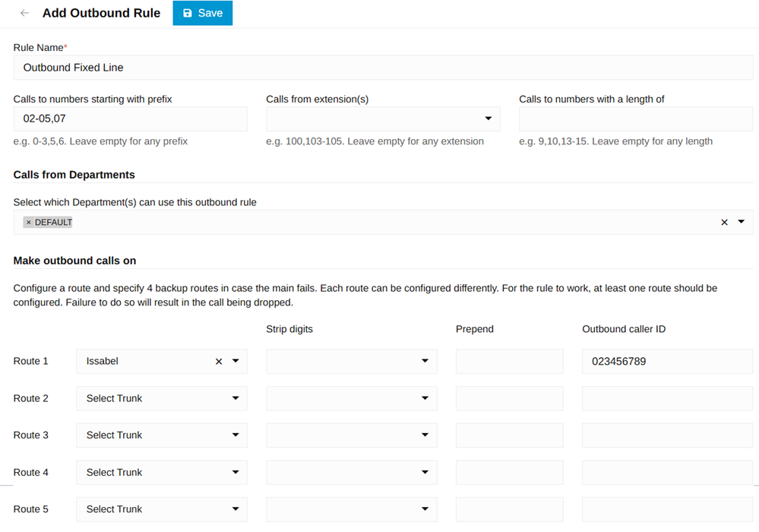Viewport: 759px width, 532px height.
Task: Open the Route 5 Select Trunk dropdown
Action: (162, 509)
